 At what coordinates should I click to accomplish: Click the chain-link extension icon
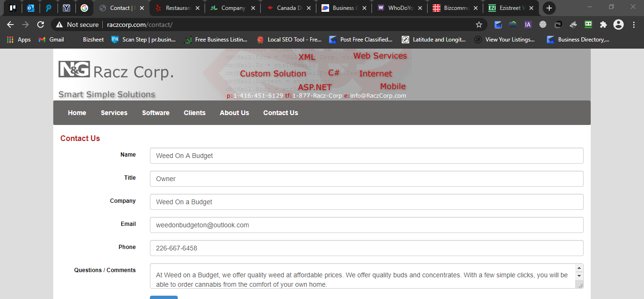click(x=558, y=25)
